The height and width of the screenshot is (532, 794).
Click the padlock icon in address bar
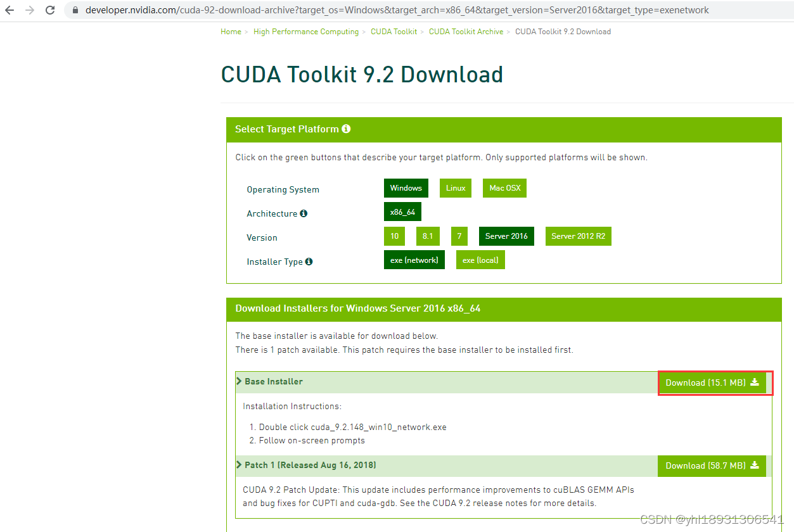tap(76, 10)
